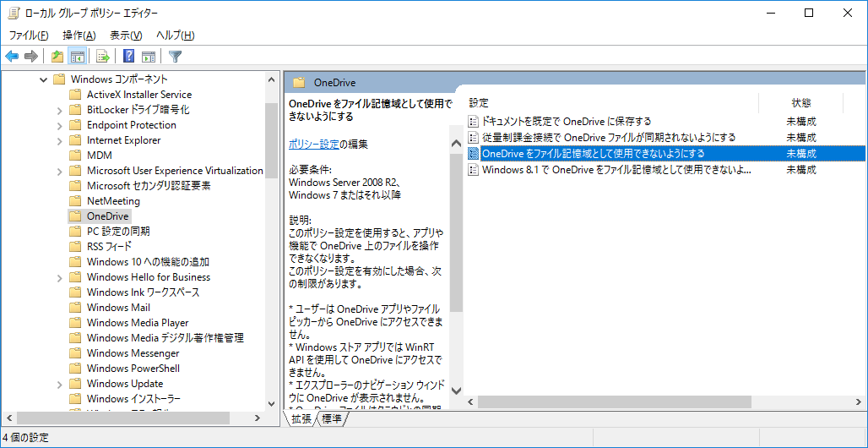Image resolution: width=868 pixels, height=448 pixels.
Task: Click the Export List toolbar icon
Action: [102, 56]
